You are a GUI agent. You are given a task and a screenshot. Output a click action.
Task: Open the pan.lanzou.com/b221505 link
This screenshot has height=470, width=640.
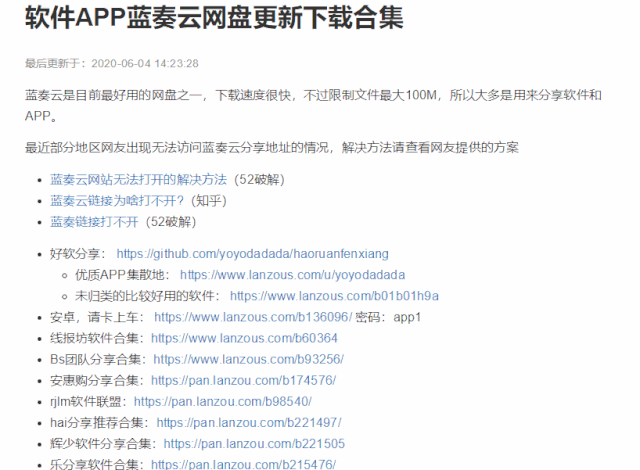(x=254, y=444)
